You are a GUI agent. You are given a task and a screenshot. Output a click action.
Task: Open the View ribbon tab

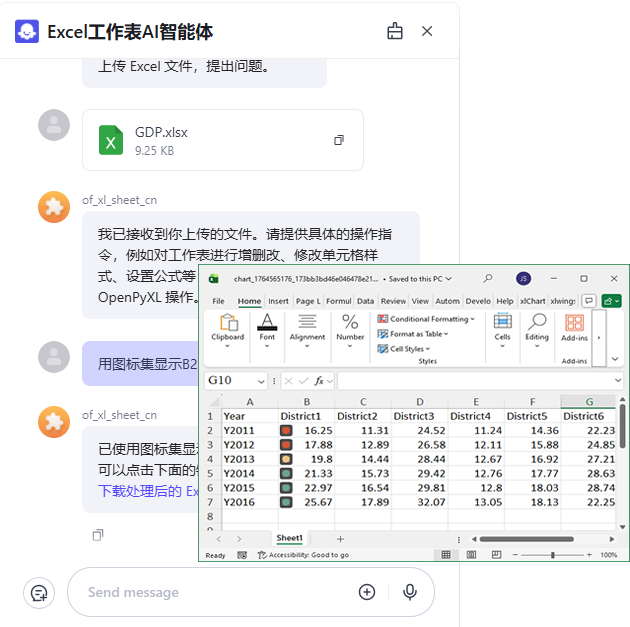(420, 301)
